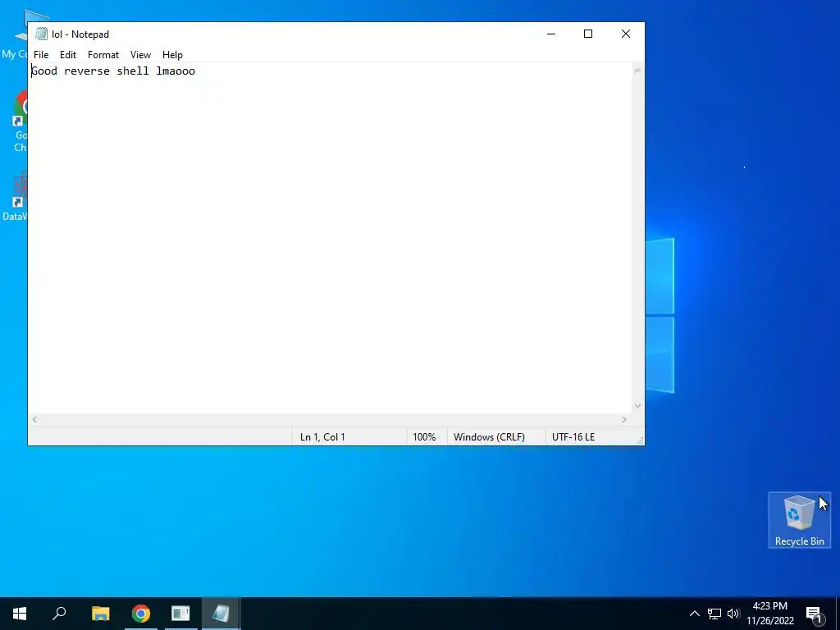Open File Explorer from the taskbar
The width and height of the screenshot is (840, 630).
tap(100, 614)
